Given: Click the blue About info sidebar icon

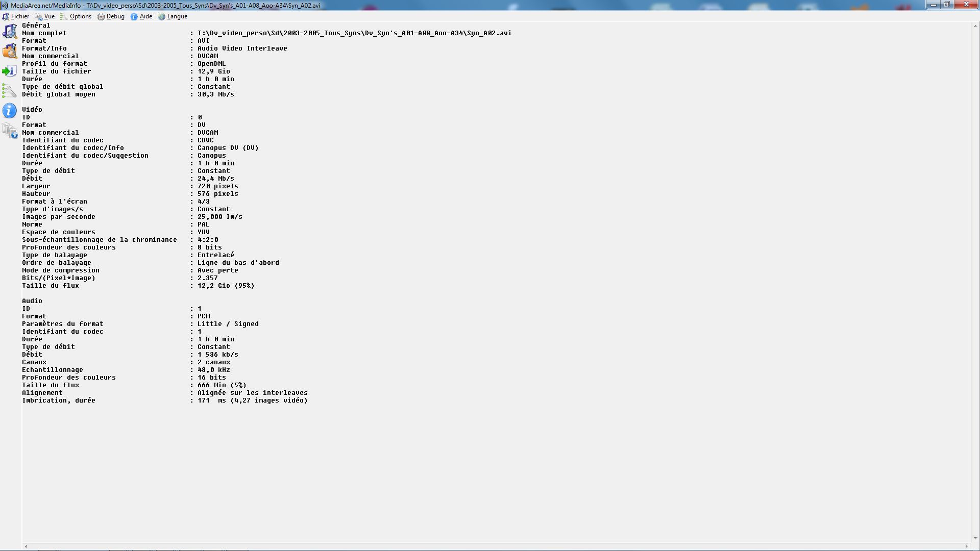Looking at the screenshot, I should (10, 111).
